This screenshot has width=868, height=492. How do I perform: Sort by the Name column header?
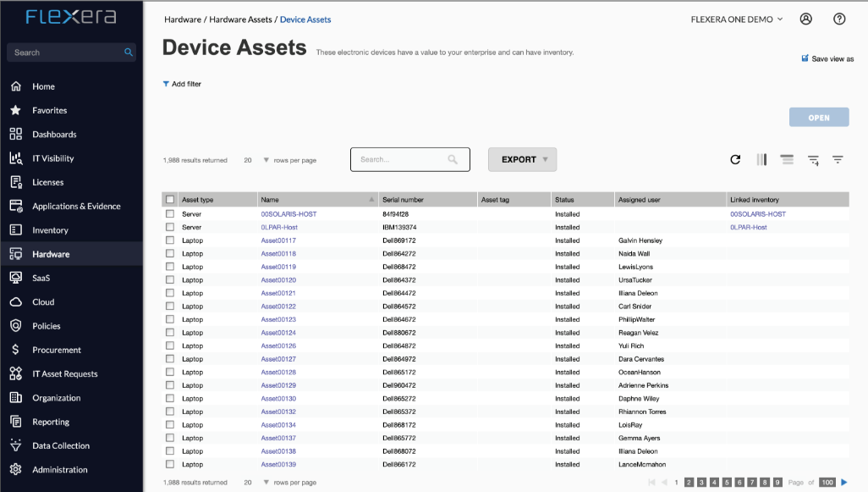(271, 200)
